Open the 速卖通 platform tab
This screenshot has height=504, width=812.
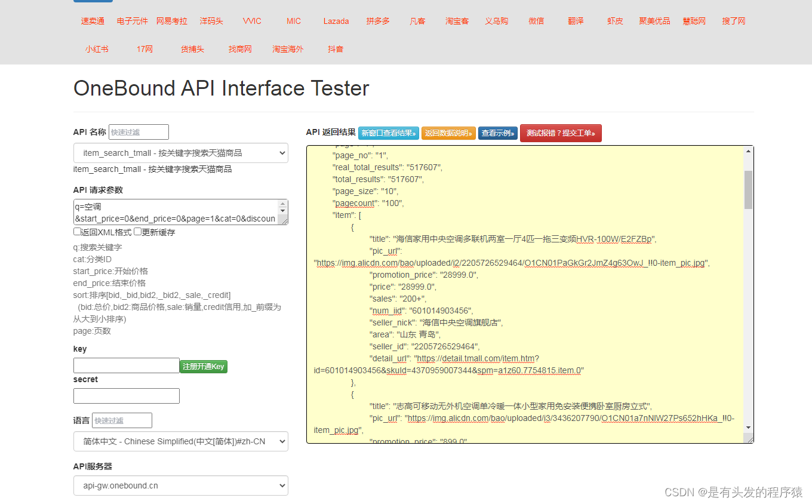(x=93, y=21)
